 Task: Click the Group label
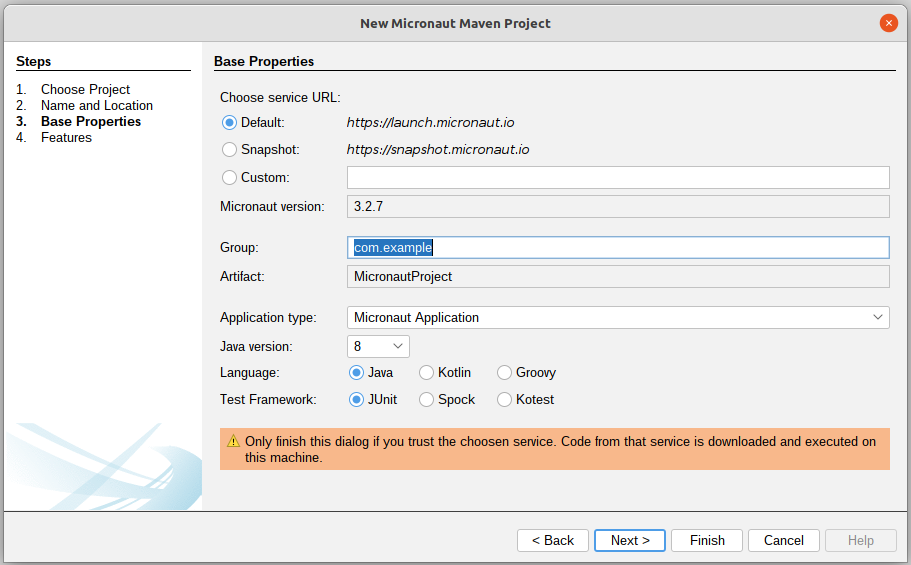click(x=239, y=248)
